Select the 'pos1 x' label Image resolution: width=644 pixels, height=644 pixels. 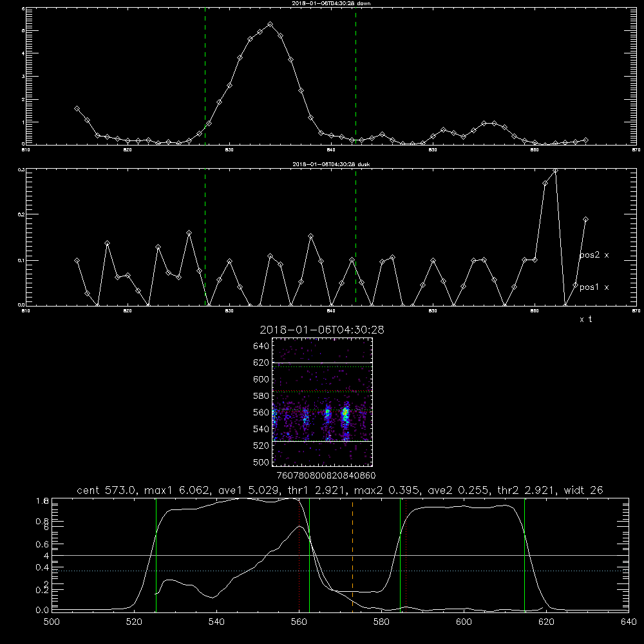[594, 287]
